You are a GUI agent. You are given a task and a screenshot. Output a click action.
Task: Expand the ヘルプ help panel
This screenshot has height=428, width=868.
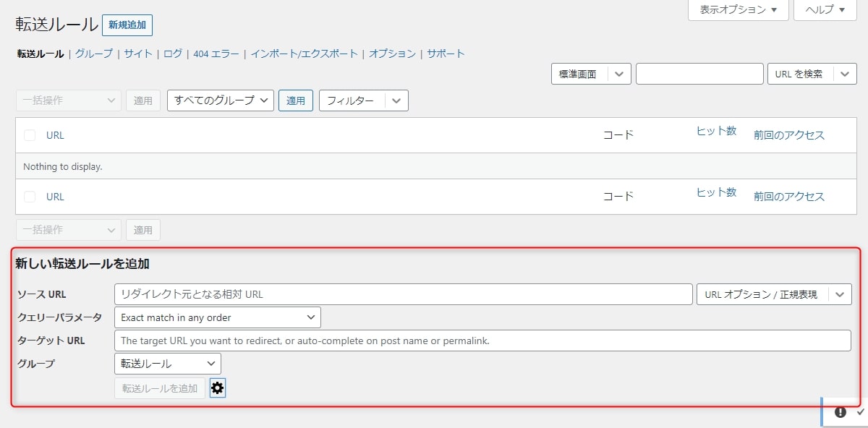[825, 9]
